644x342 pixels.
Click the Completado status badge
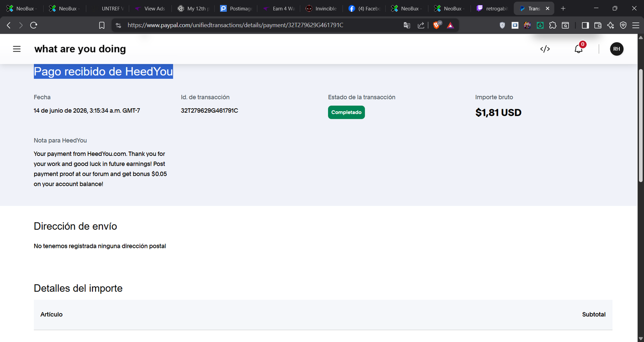346,112
